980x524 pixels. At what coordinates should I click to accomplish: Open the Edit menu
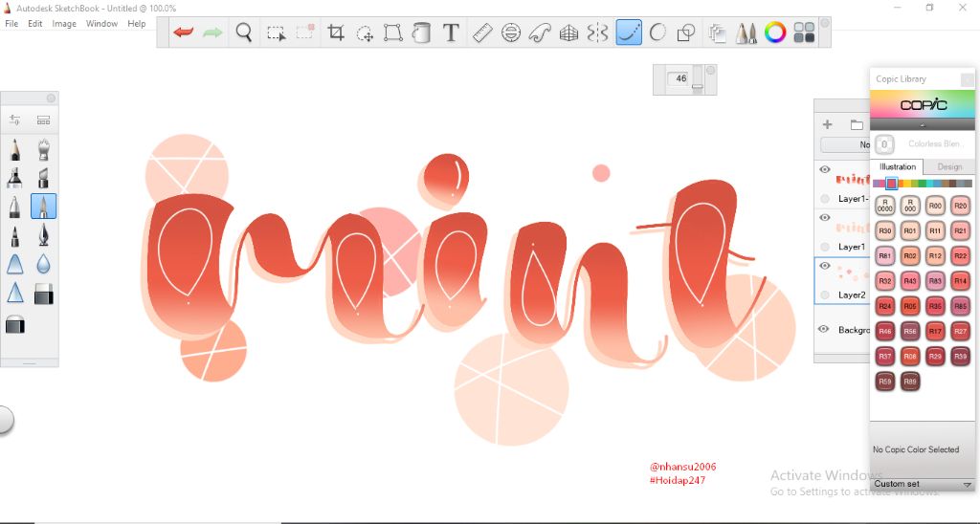point(35,24)
